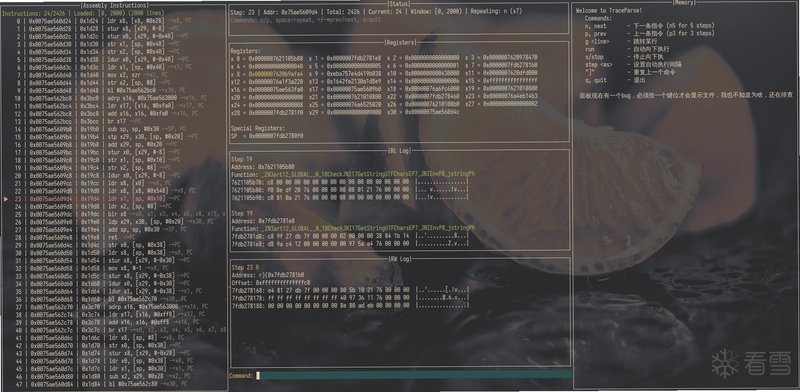800x392 pixels.
Task: Click the 'step <ms>' command help line
Action: pos(633,65)
